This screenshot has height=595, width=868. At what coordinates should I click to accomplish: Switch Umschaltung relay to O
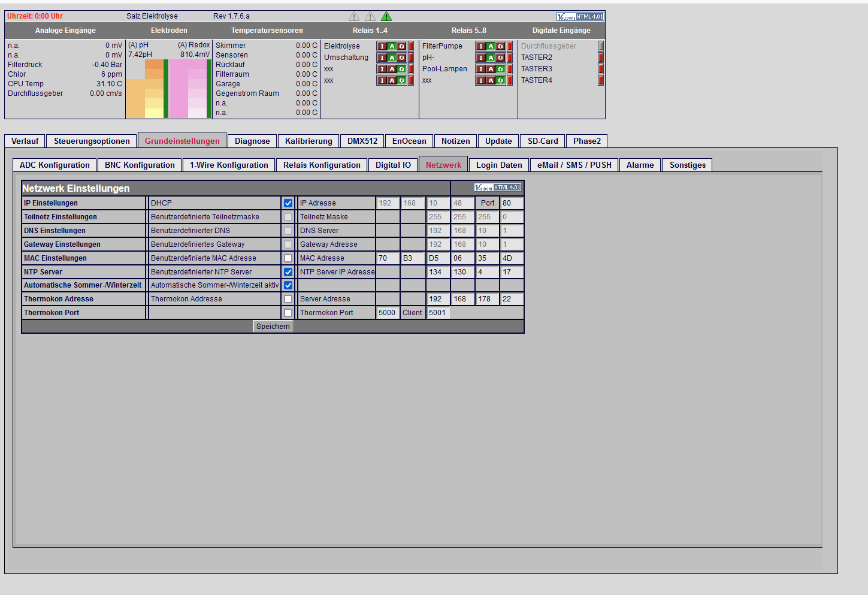point(401,58)
